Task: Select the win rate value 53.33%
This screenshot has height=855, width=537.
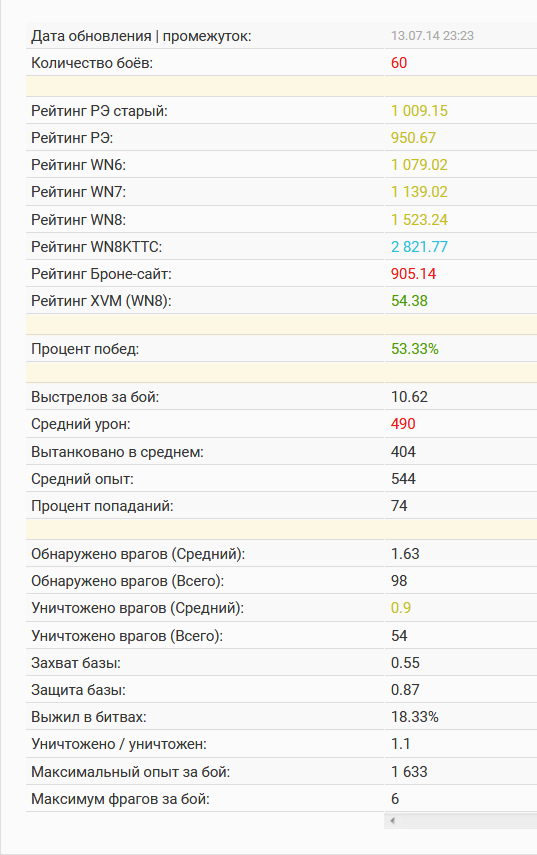Action: 415,349
